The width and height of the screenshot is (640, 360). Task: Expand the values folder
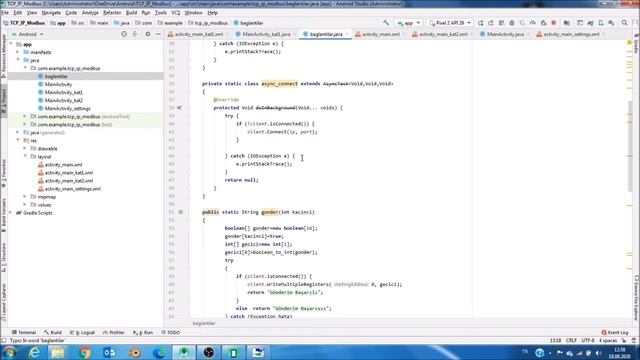click(x=25, y=205)
